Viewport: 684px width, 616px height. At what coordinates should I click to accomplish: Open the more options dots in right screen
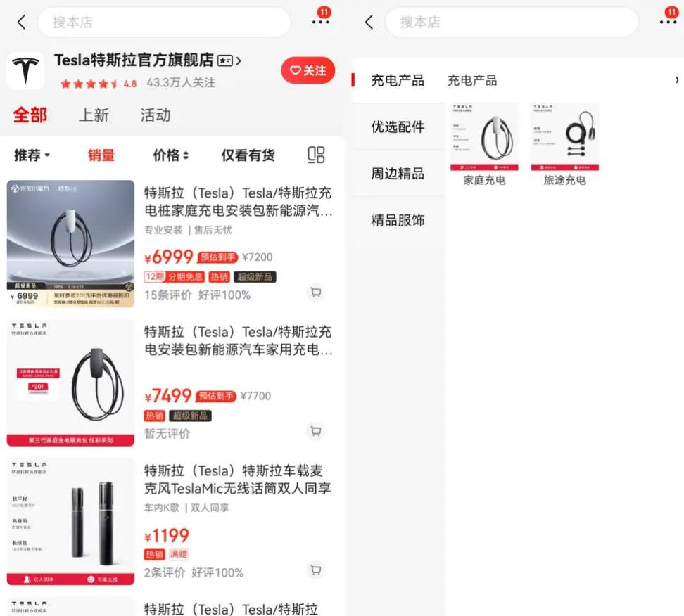(x=668, y=22)
